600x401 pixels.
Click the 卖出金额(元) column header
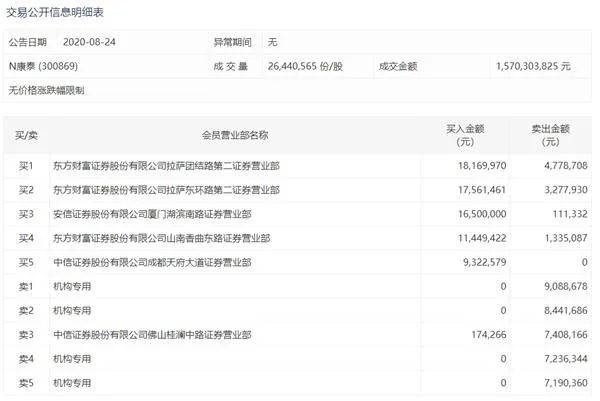point(551,135)
